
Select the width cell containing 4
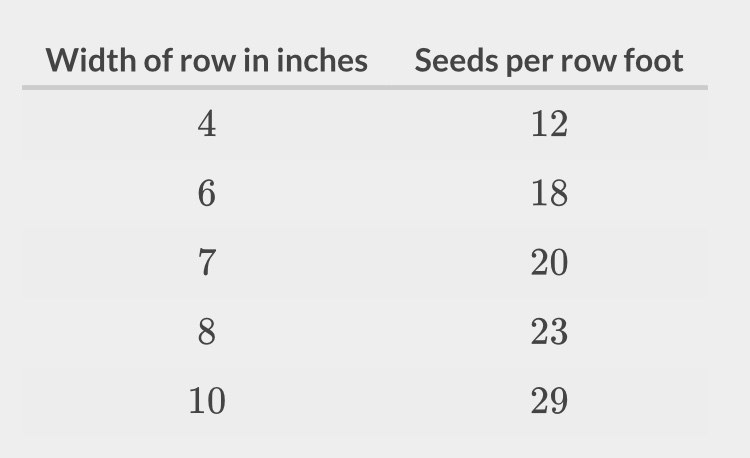pos(207,124)
